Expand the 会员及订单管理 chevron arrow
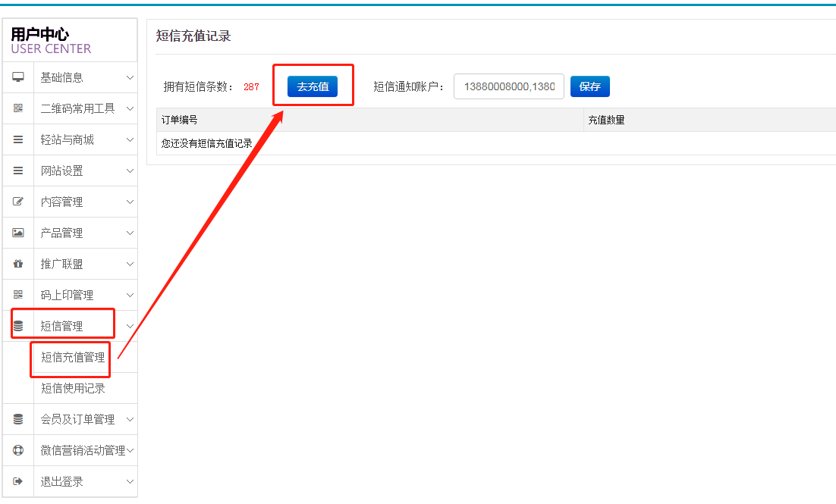 (x=130, y=419)
